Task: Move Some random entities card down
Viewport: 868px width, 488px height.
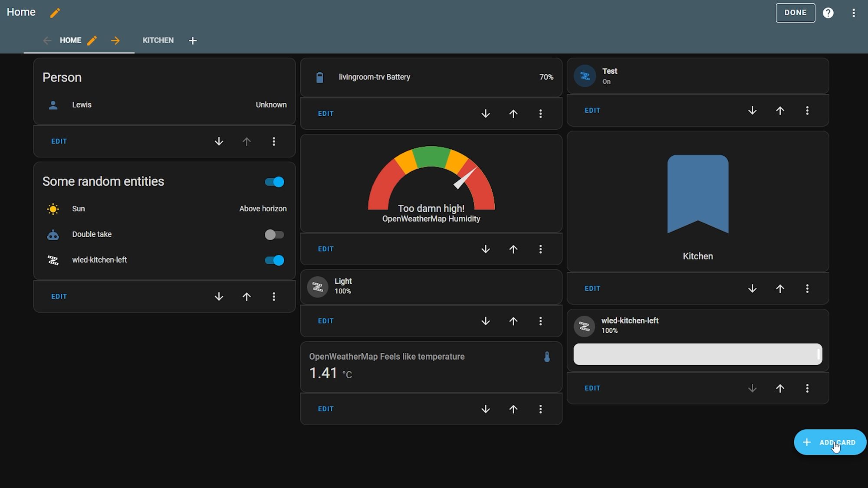Action: tap(219, 297)
